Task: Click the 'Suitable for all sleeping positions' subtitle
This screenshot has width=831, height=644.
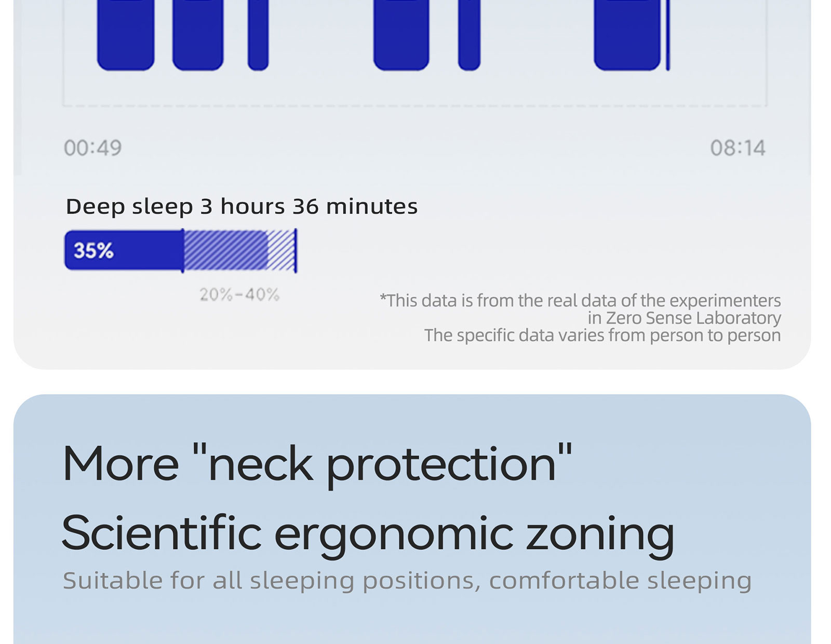Action: click(x=407, y=581)
